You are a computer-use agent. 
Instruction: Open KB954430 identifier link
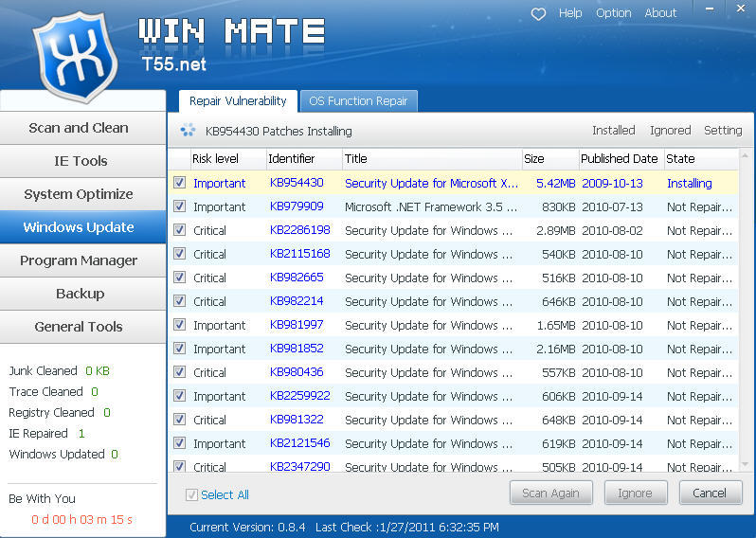click(x=297, y=183)
